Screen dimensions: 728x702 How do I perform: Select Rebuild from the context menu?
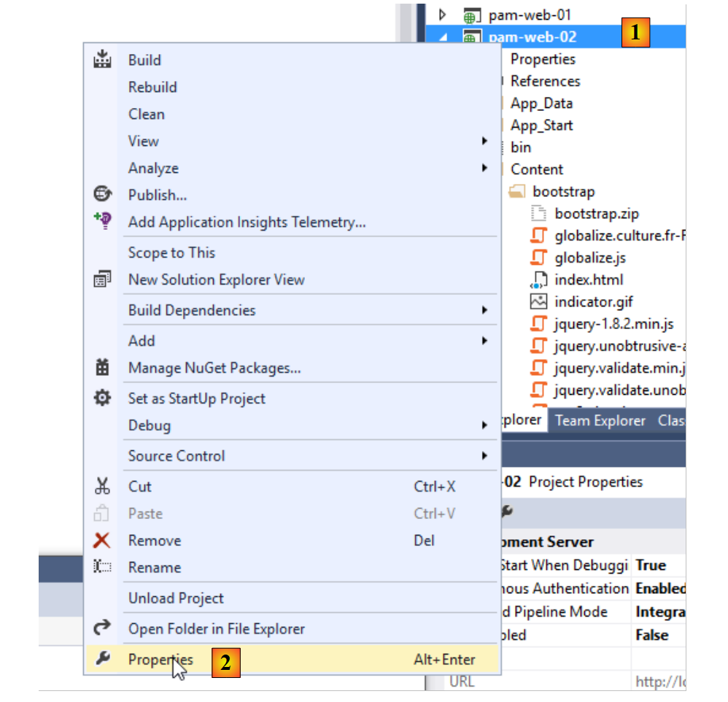[152, 87]
